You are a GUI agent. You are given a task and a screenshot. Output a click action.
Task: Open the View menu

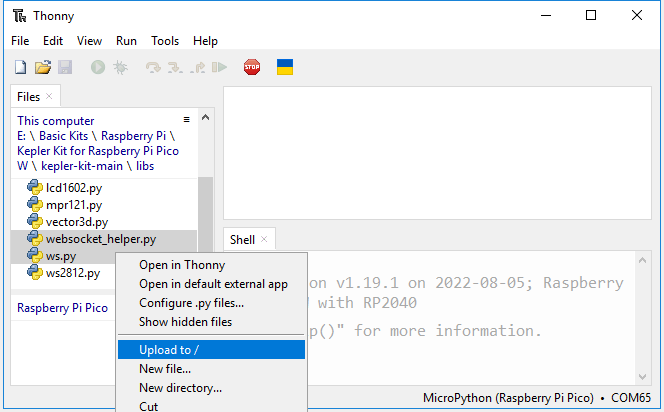pos(89,41)
